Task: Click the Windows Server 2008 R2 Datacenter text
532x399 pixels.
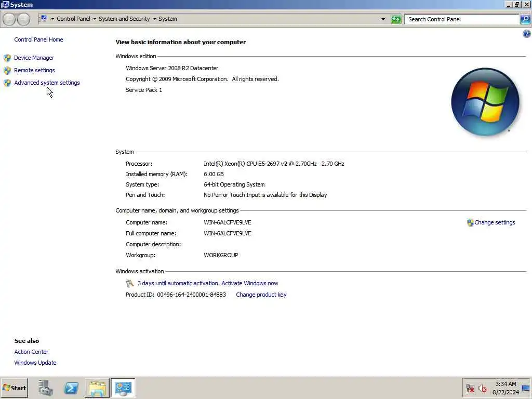Action: [172, 68]
